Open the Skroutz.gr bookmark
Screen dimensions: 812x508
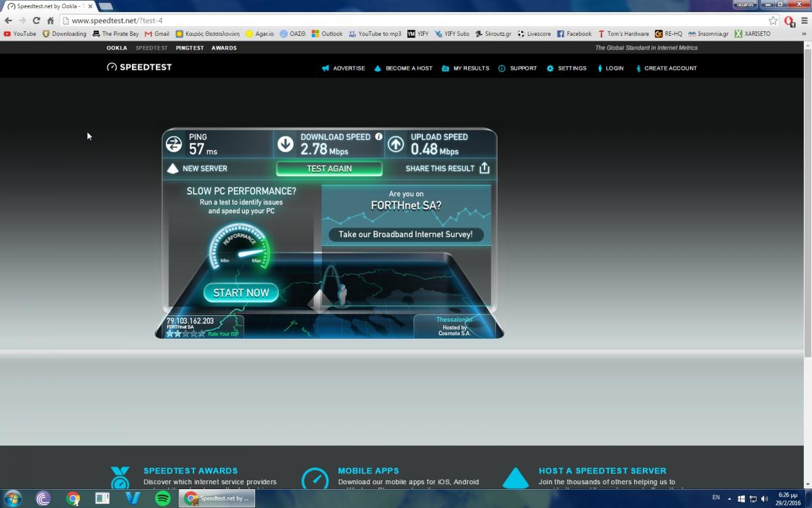point(493,34)
